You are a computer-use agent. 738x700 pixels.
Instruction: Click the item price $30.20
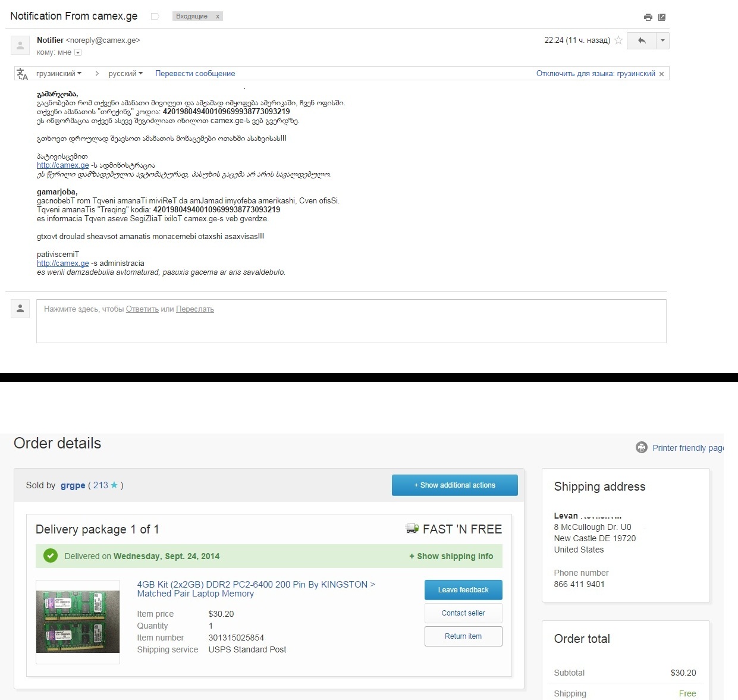221,614
